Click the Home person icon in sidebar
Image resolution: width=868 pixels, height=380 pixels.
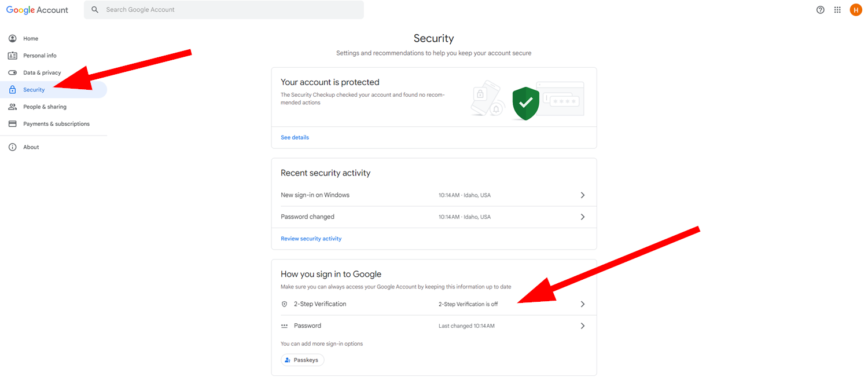click(x=12, y=38)
